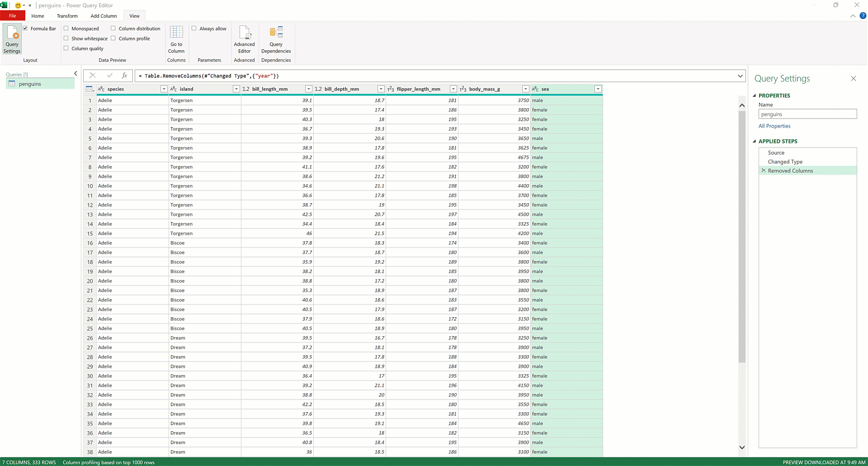The width and height of the screenshot is (868, 466).
Task: Enable the Monospaced option
Action: 66,28
